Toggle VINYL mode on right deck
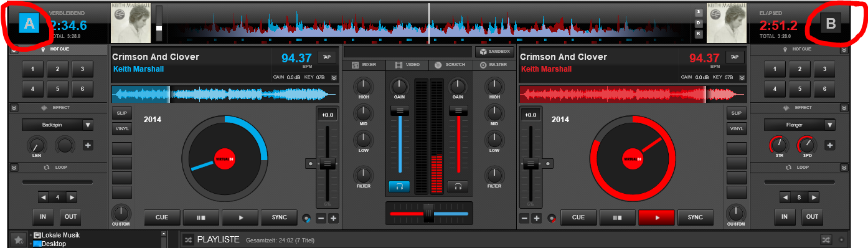 [737, 129]
